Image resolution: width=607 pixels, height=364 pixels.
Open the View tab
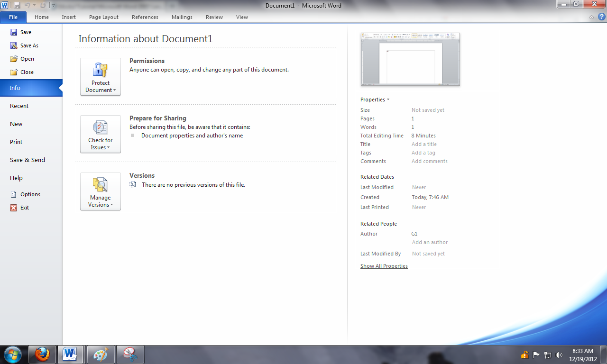point(242,17)
